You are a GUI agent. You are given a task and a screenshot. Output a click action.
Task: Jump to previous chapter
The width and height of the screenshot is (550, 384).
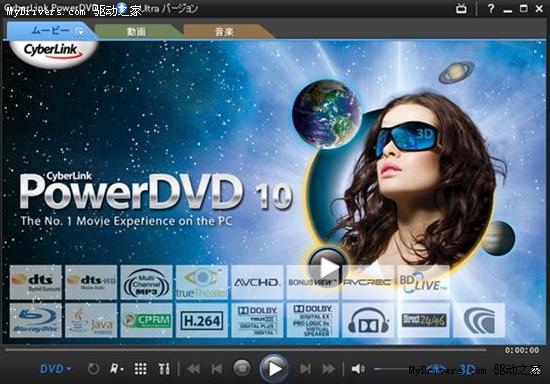[216, 369]
